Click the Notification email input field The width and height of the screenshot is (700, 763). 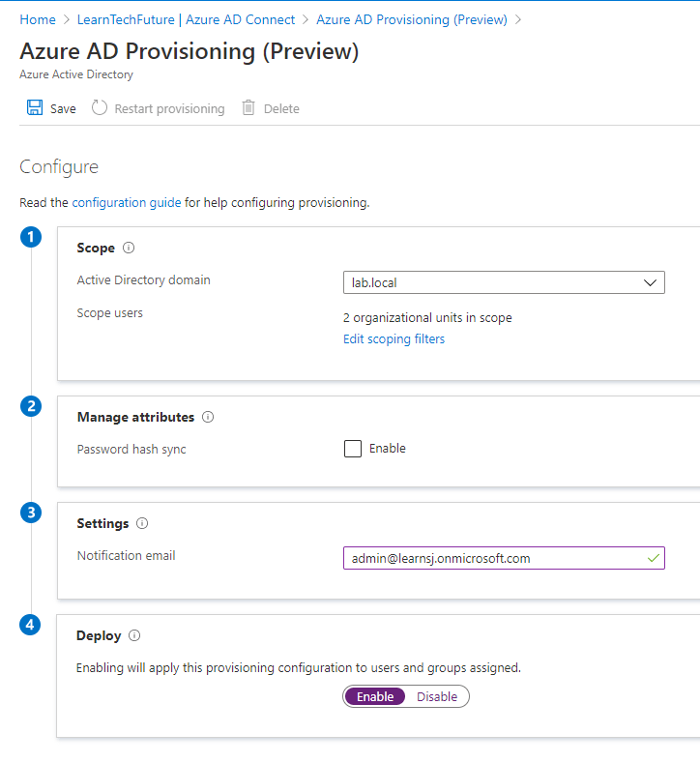pyautogui.click(x=493, y=558)
